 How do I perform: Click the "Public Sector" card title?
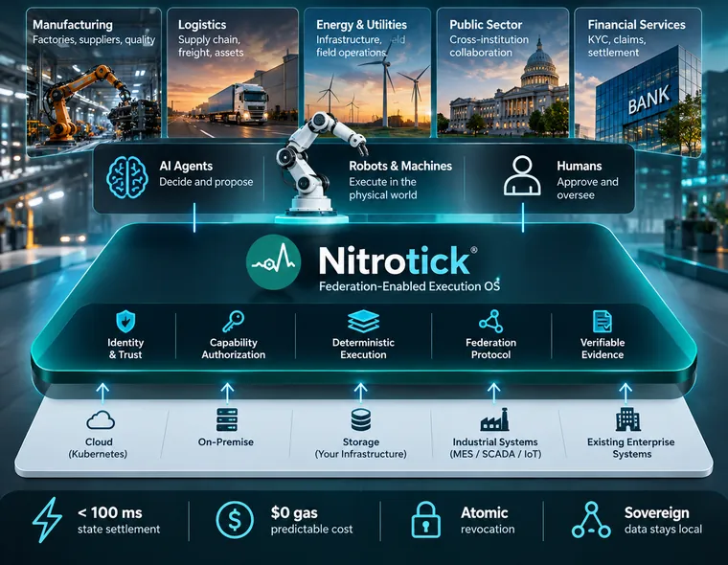[486, 25]
